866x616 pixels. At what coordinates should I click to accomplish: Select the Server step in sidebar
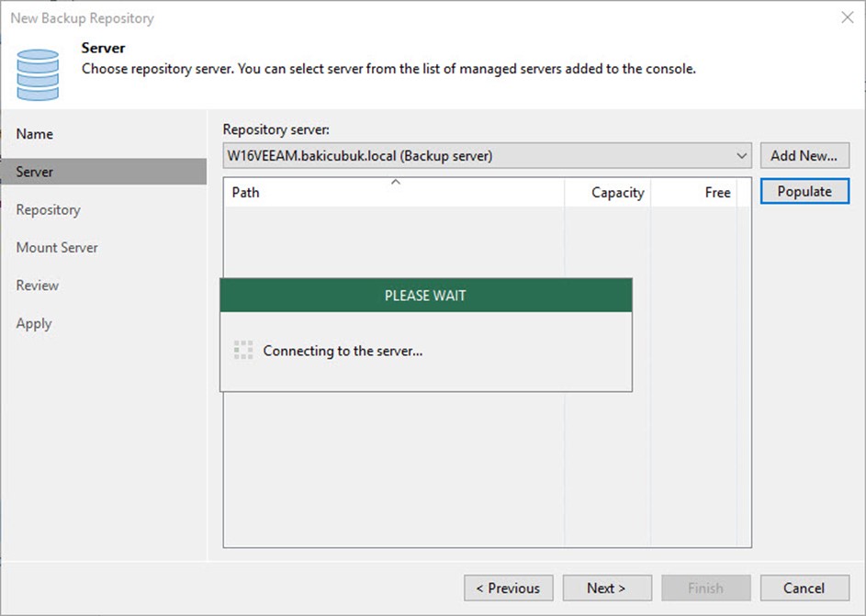35,172
